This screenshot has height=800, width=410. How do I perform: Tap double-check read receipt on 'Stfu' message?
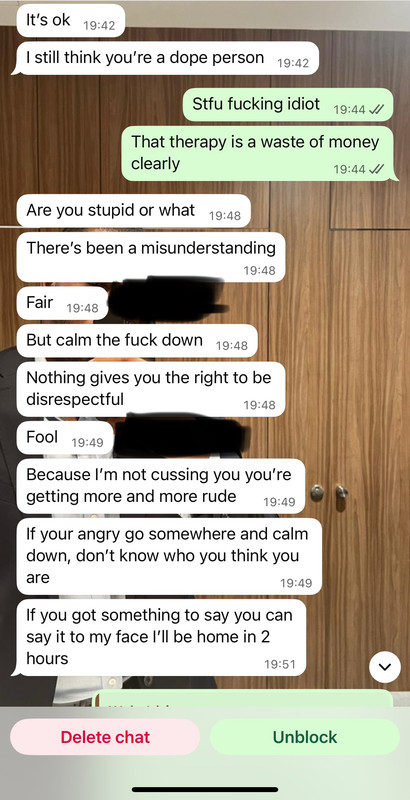376,109
